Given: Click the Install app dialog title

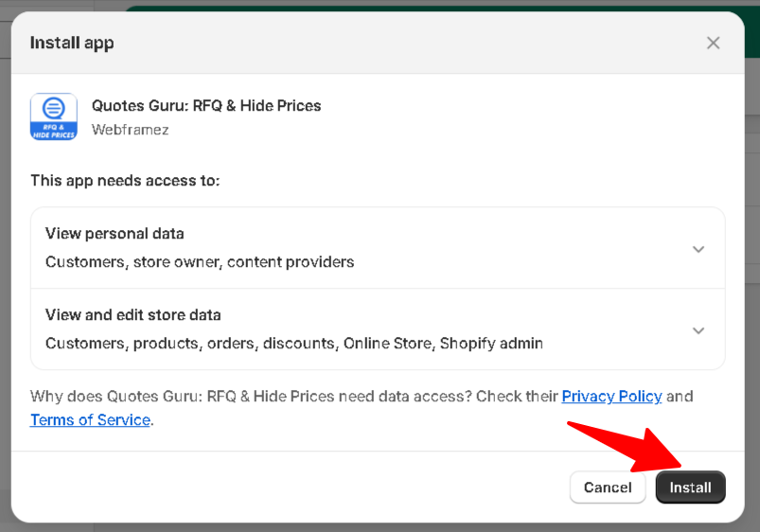Looking at the screenshot, I should point(72,43).
